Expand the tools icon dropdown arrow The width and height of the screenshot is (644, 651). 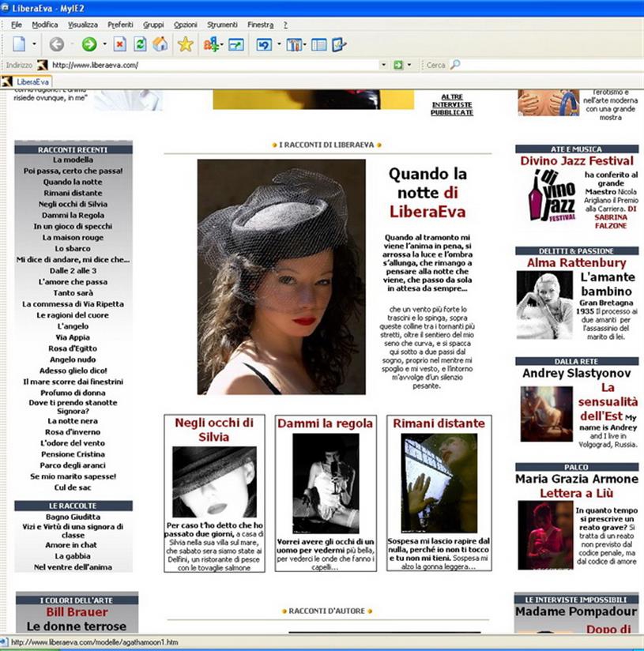tap(305, 44)
